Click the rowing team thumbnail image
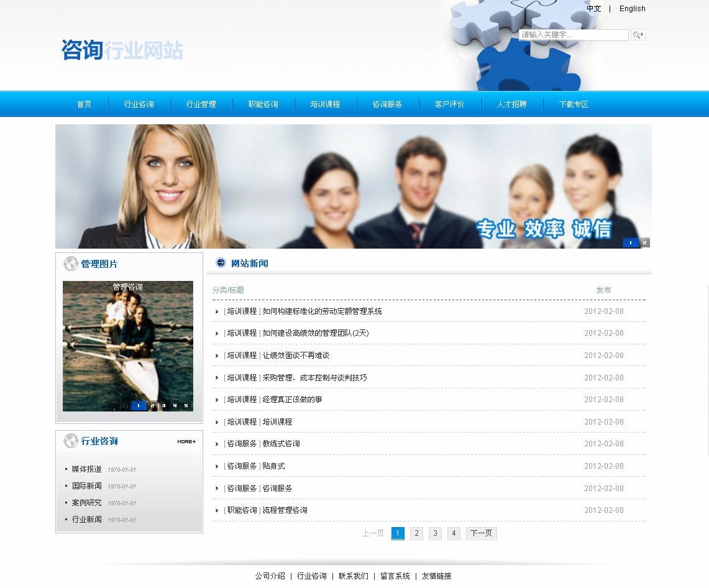The height and width of the screenshot is (588, 709). pos(128,348)
